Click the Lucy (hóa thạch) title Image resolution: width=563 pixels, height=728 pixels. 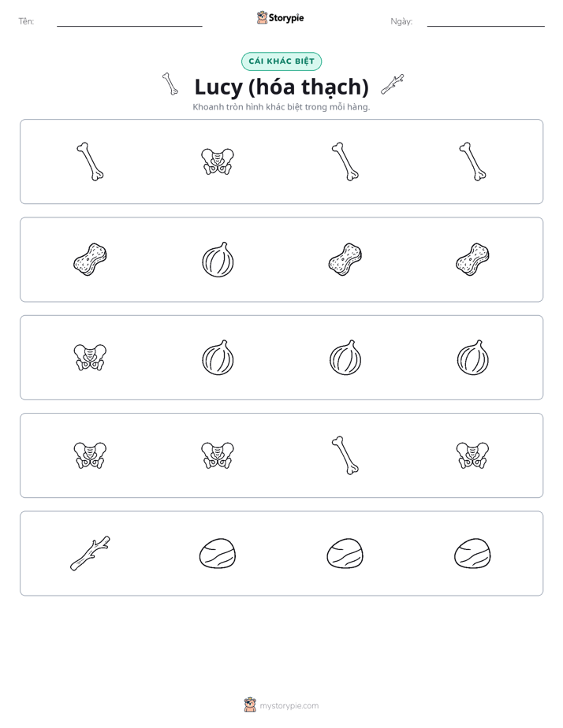[x=281, y=87]
